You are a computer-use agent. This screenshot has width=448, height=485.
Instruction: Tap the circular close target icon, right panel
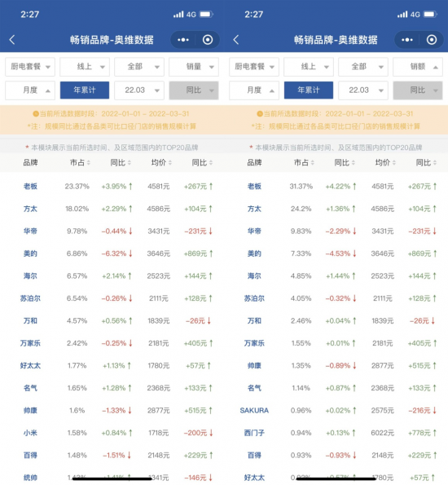point(432,40)
